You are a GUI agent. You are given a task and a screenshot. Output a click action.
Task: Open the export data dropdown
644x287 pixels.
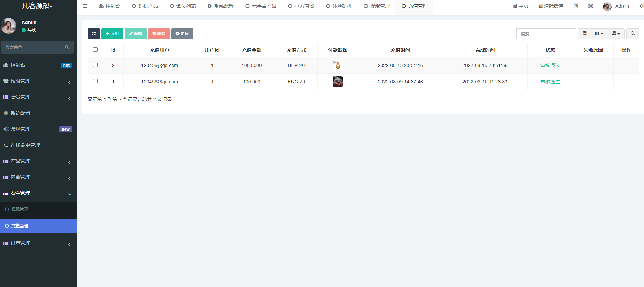(616, 34)
